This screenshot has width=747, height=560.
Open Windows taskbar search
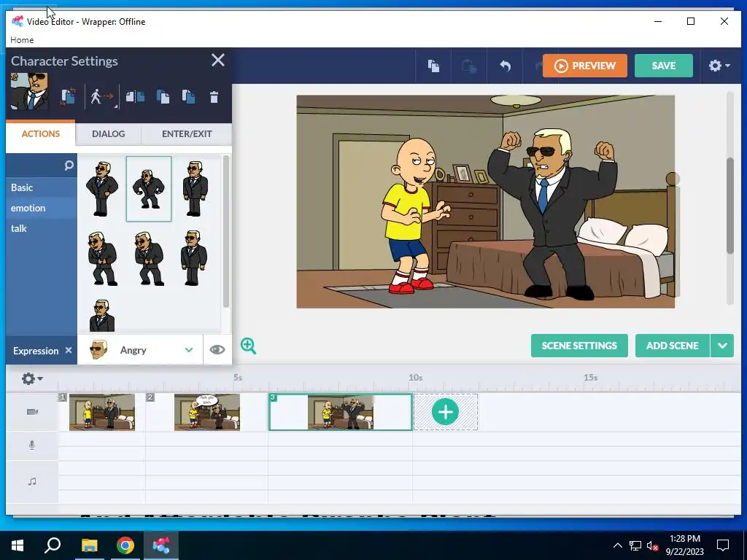coord(53,545)
